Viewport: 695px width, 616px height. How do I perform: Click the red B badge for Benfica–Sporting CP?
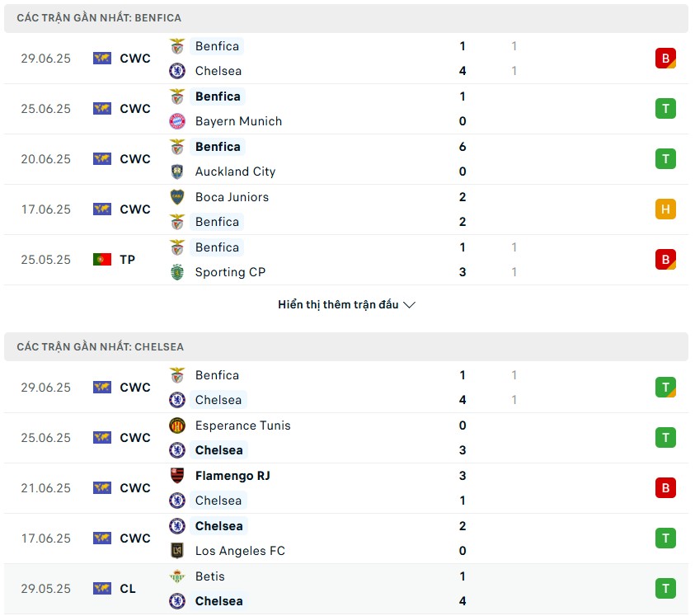665,260
